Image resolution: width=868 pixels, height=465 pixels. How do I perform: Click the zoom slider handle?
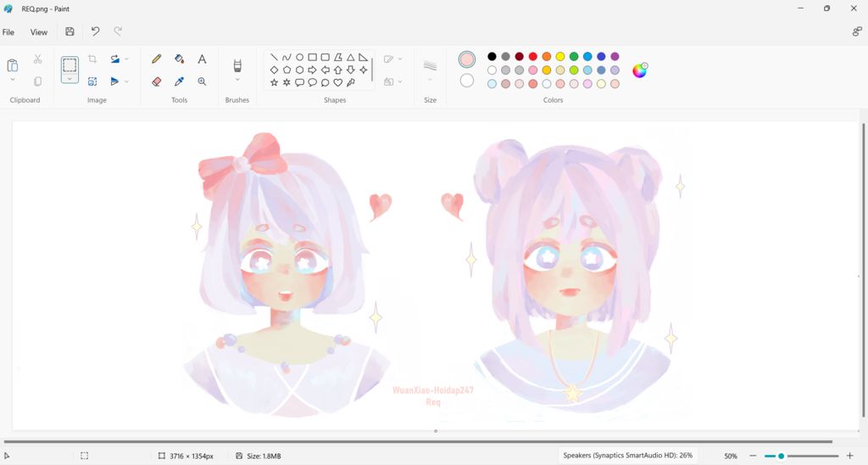pos(781,456)
